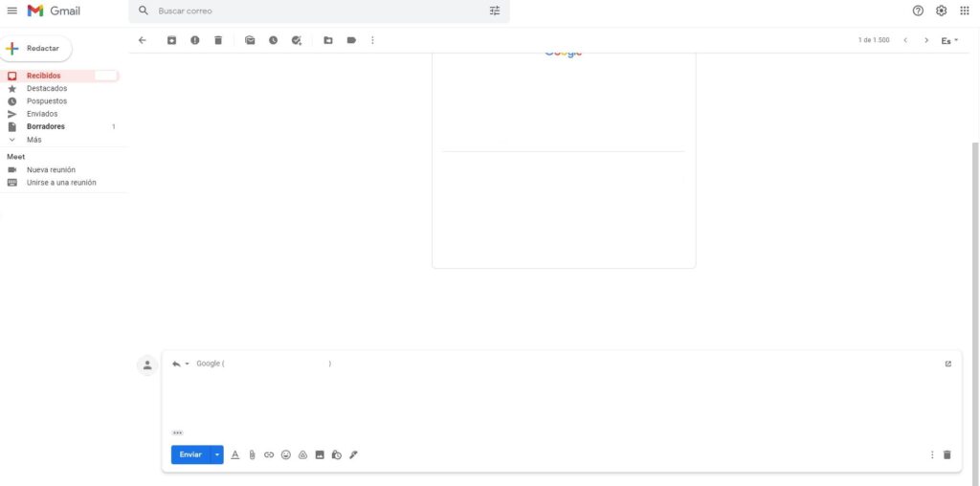Report the email as spam
Image resolution: width=980 pixels, height=486 pixels.
pos(195,40)
